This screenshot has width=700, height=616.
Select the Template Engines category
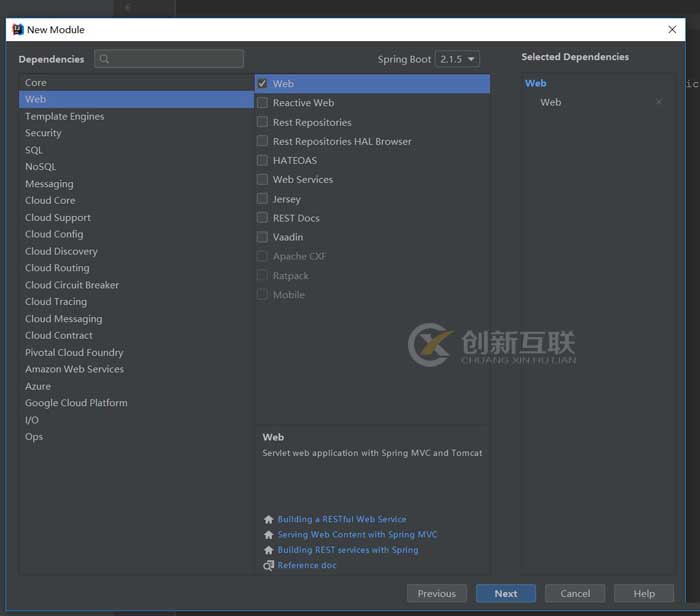(136, 116)
